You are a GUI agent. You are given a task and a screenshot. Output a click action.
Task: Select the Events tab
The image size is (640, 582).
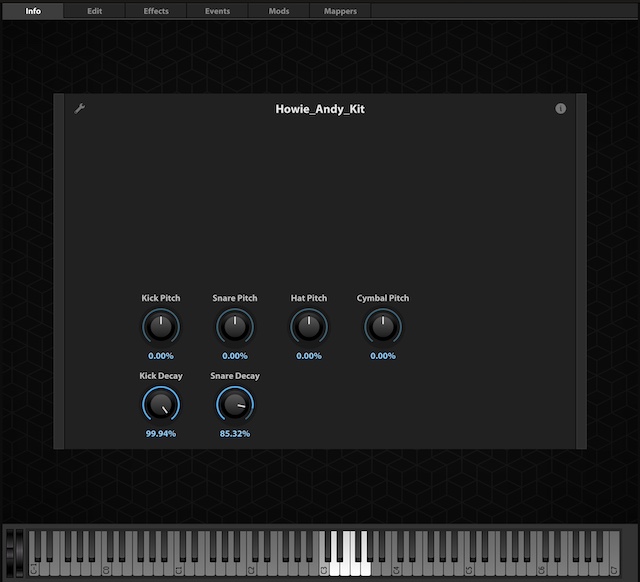(x=217, y=11)
